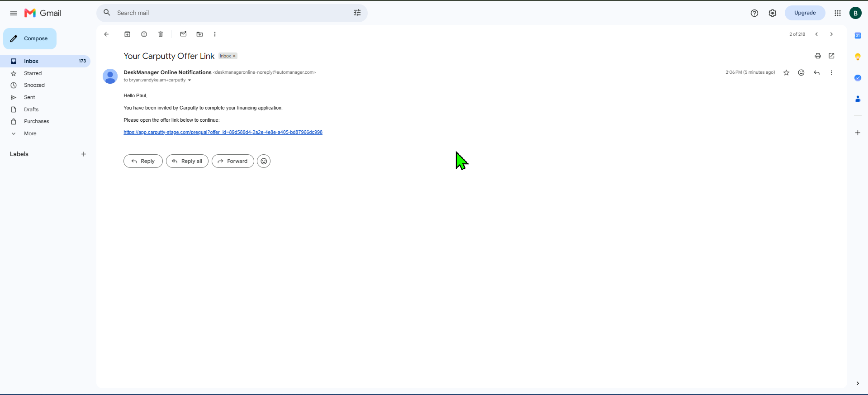Open the Carputty prequal offer link
Viewport: 868px width, 395px height.
point(223,133)
